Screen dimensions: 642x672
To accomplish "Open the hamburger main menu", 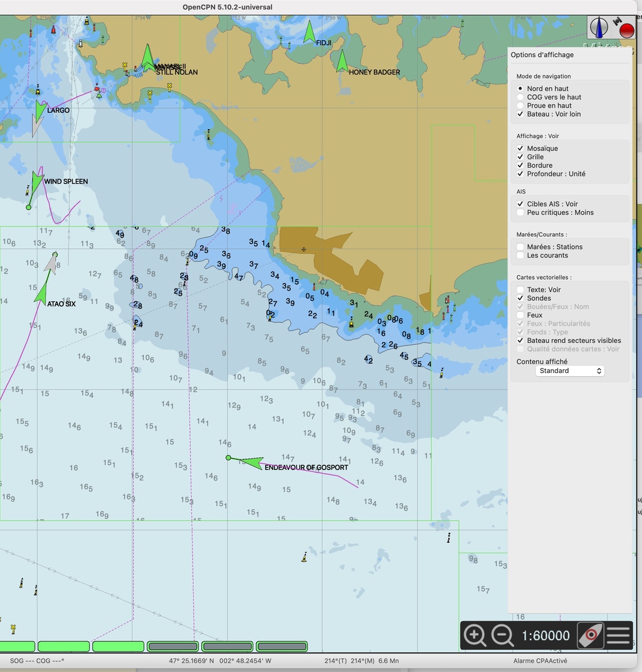I will [618, 636].
